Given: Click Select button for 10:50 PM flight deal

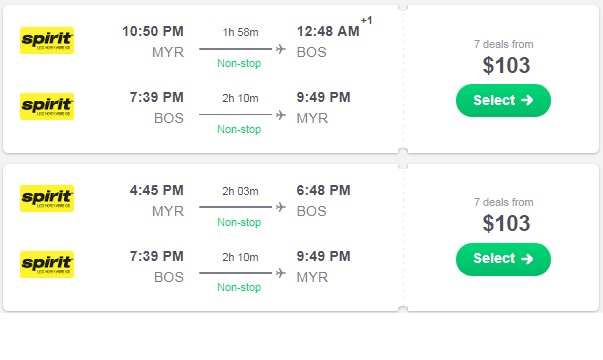Looking at the screenshot, I should pyautogui.click(x=503, y=100).
